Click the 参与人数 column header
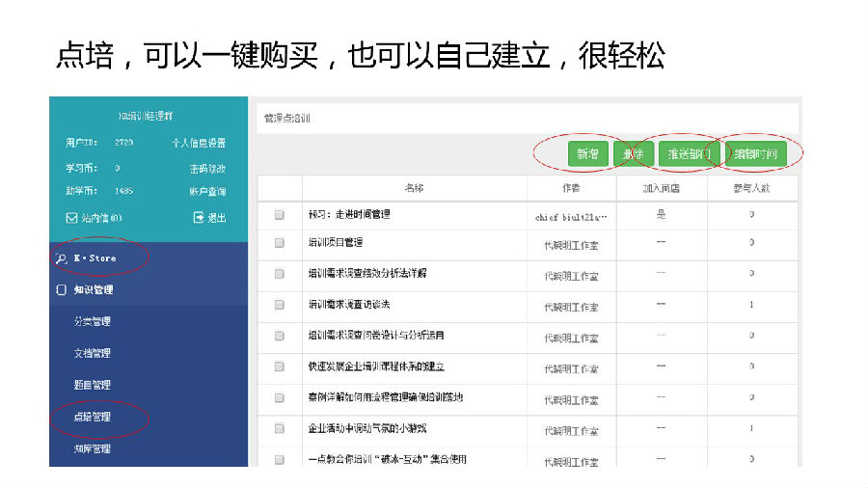The width and height of the screenshot is (868, 488). pos(751,188)
